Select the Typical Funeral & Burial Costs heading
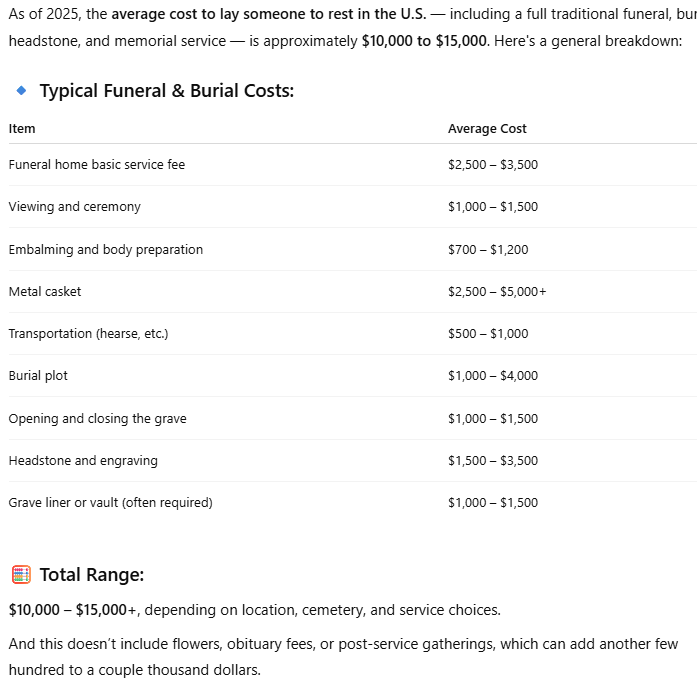 click(166, 91)
